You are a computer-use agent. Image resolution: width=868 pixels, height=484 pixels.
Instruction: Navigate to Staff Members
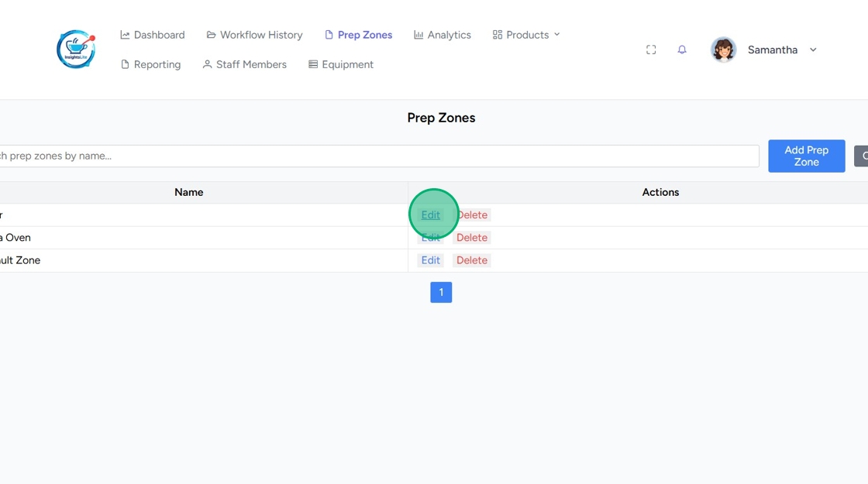[245, 65]
